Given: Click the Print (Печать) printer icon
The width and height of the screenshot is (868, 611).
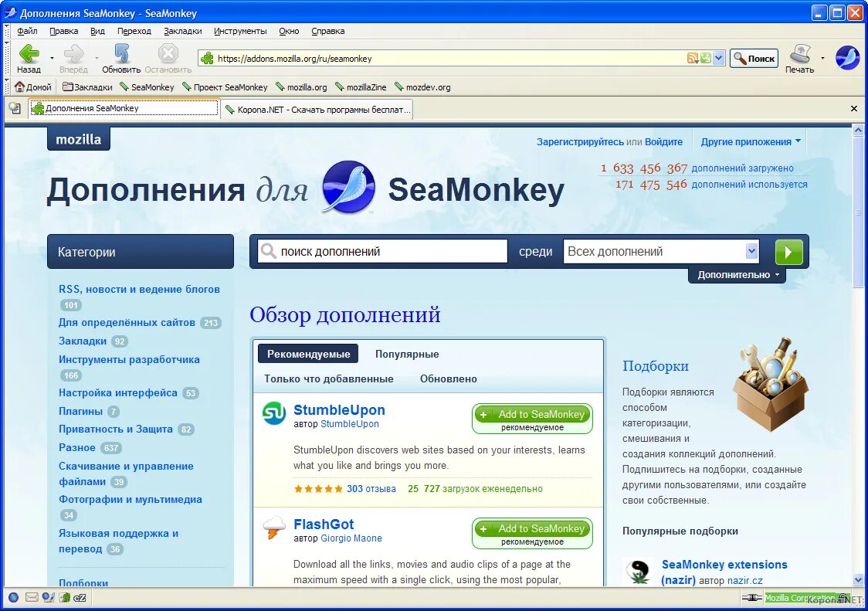Looking at the screenshot, I should (800, 54).
